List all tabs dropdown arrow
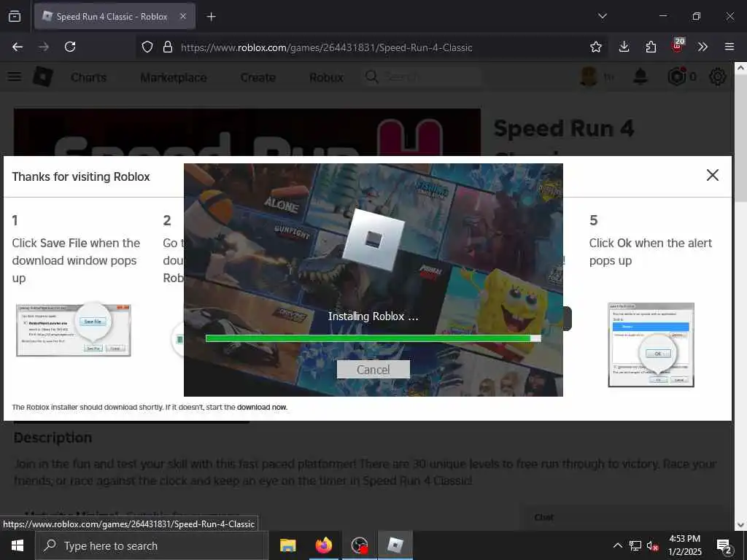The width and height of the screenshot is (747, 560). point(602,16)
